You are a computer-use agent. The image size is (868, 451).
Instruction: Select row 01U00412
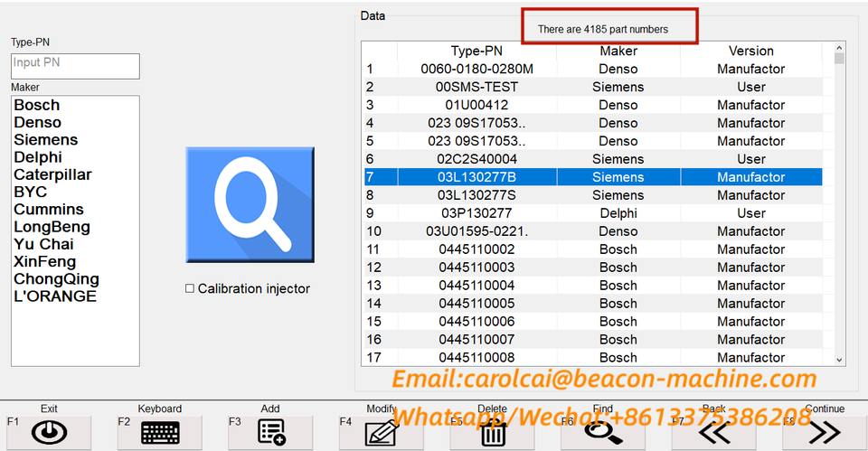tap(593, 105)
